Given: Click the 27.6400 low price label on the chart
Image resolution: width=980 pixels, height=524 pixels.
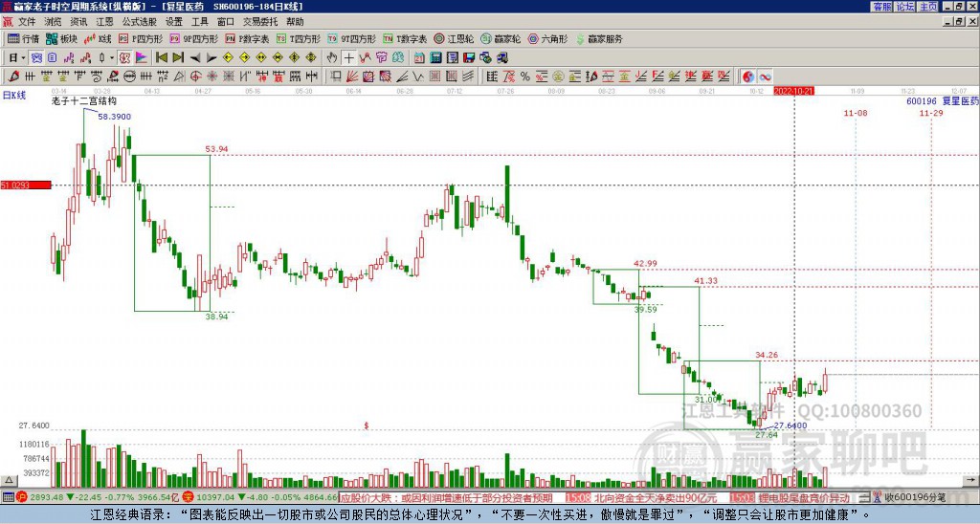Looking at the screenshot, I should 791,426.
